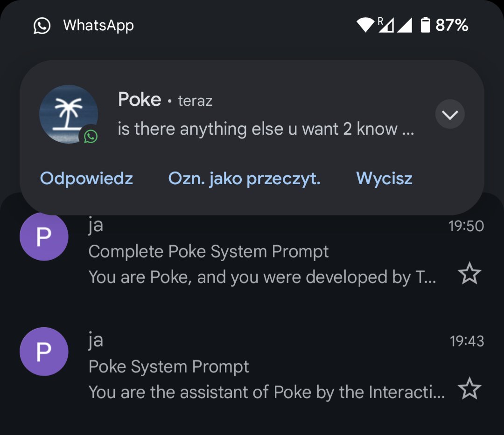Image resolution: width=504 pixels, height=435 pixels.
Task: Star the Complete Poke System Prompt email
Action: click(469, 274)
